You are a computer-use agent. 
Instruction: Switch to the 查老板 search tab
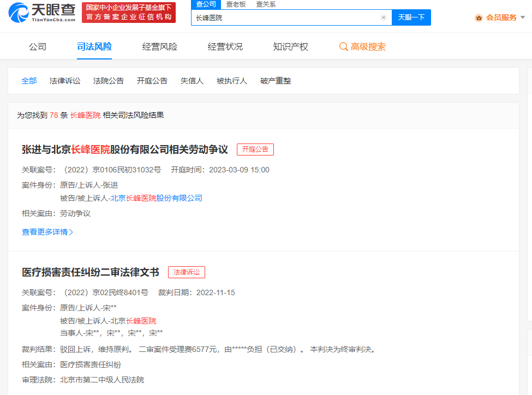(236, 4)
